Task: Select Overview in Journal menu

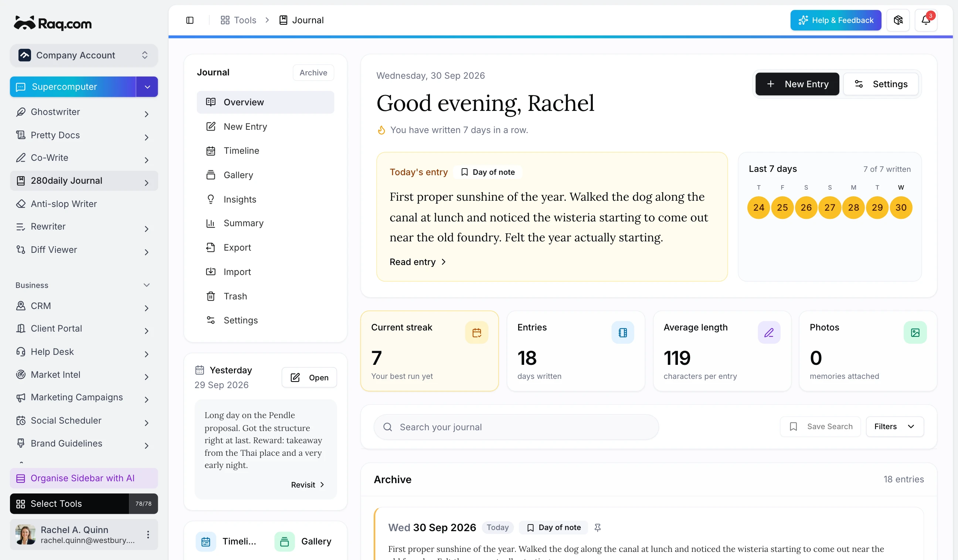Action: (x=265, y=102)
